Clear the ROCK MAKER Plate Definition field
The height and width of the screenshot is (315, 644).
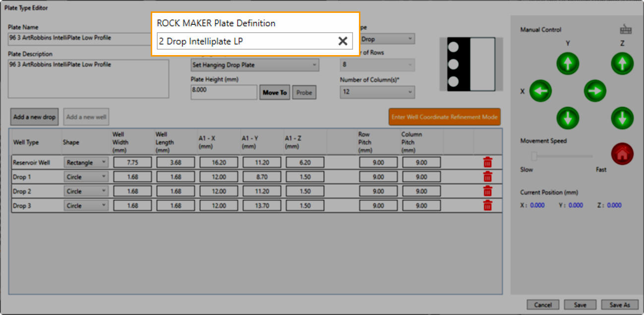[343, 42]
